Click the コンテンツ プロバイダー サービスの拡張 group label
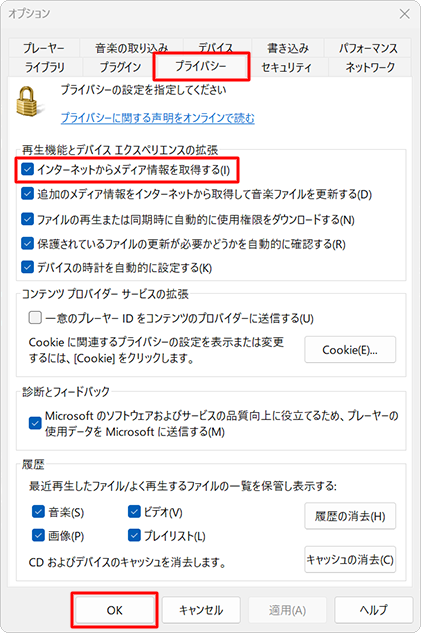 pos(105,294)
